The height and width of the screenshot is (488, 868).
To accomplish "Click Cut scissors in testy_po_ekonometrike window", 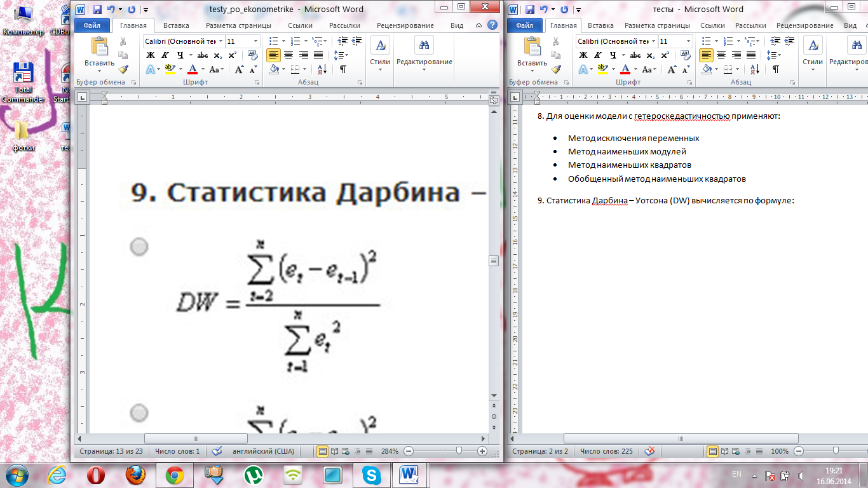I will (123, 41).
